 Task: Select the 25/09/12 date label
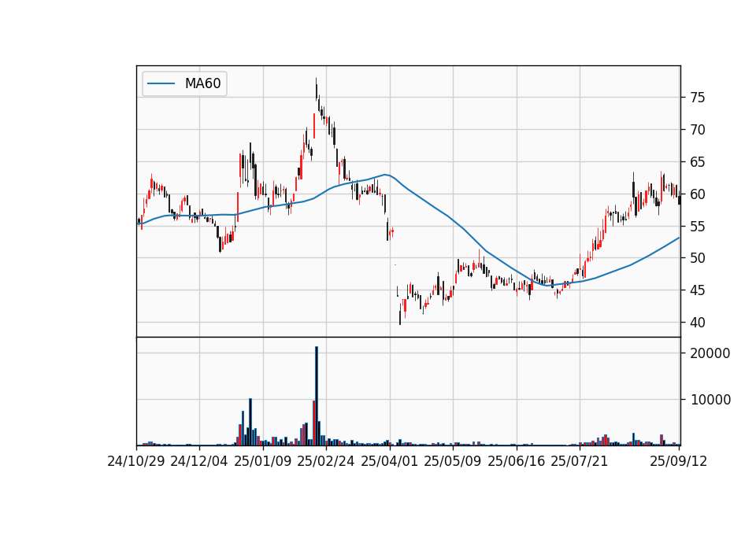[679, 461]
